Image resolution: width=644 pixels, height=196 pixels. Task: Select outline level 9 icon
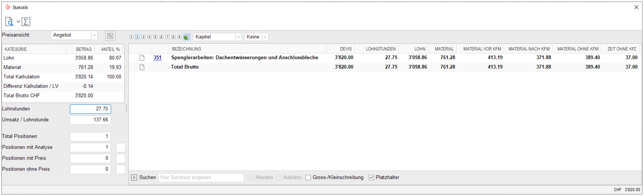(x=179, y=37)
